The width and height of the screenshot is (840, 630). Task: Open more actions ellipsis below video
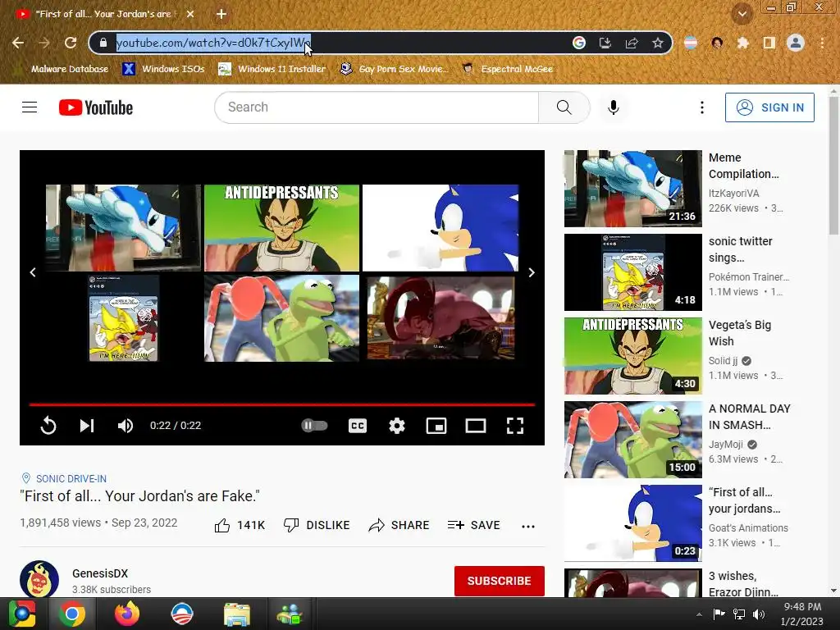pyautogui.click(x=528, y=526)
